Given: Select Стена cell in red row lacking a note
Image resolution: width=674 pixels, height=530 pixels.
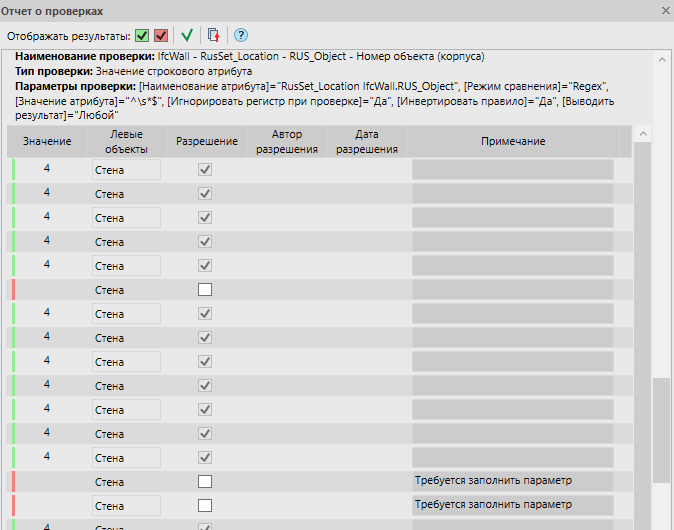Looking at the screenshot, I should click(126, 290).
